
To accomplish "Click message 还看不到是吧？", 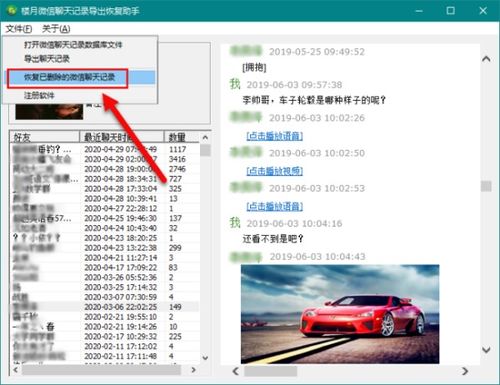I will pos(273,238).
